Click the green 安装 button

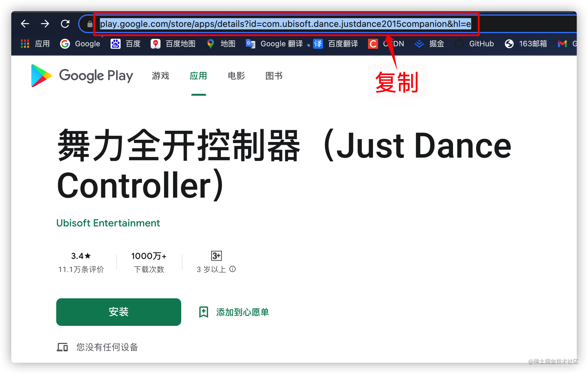tap(119, 312)
